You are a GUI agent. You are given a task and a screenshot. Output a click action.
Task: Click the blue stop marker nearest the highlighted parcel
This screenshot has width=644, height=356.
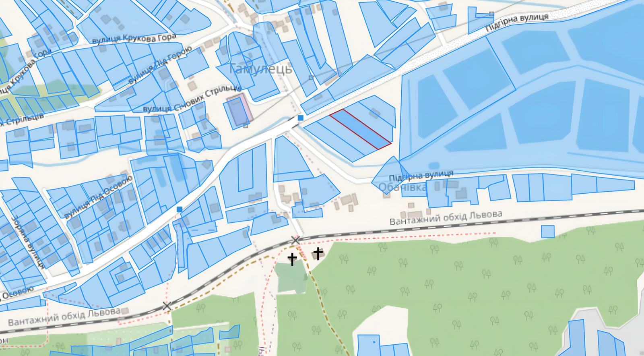(300, 118)
